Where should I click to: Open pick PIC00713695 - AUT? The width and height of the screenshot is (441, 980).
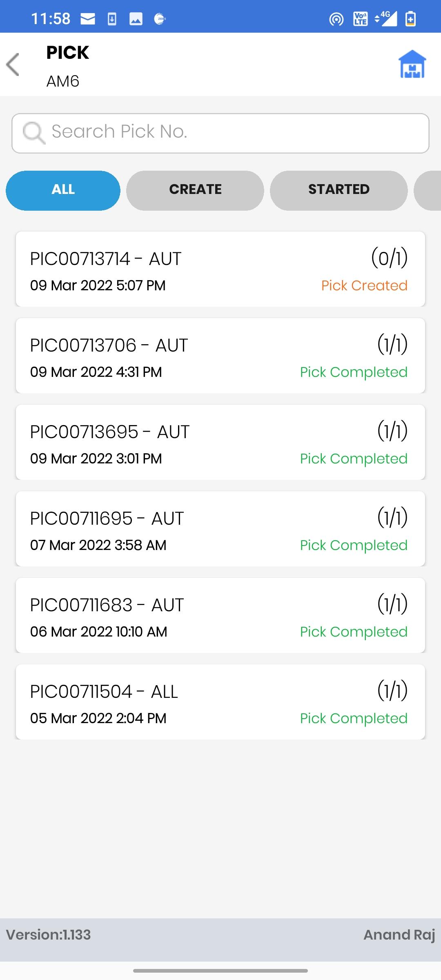(220, 442)
